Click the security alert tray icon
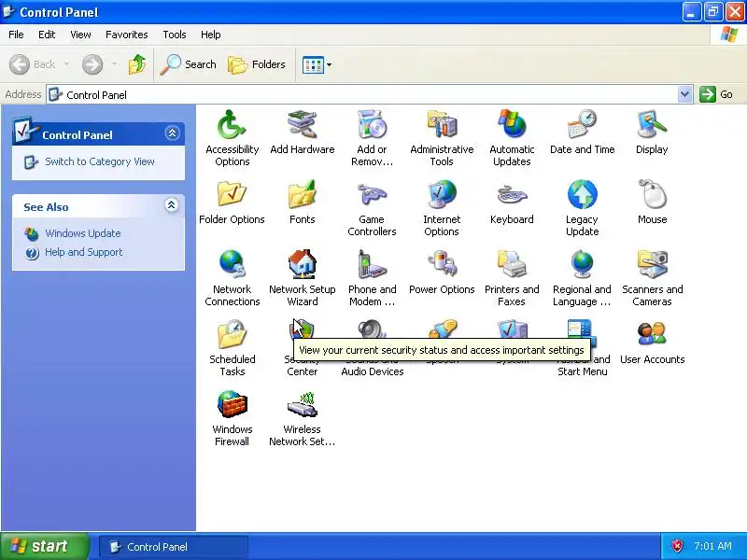This screenshot has height=560, width=747. tap(678, 546)
